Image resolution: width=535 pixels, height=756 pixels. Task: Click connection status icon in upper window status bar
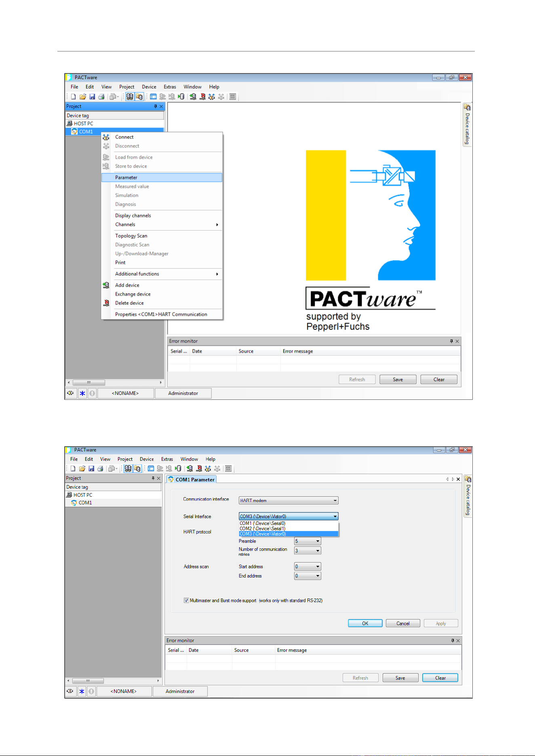(71, 393)
